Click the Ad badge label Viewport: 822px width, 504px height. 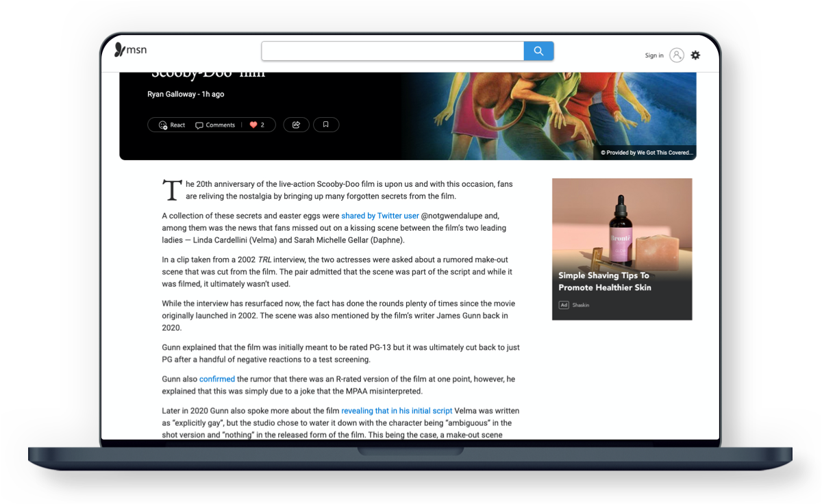point(564,305)
